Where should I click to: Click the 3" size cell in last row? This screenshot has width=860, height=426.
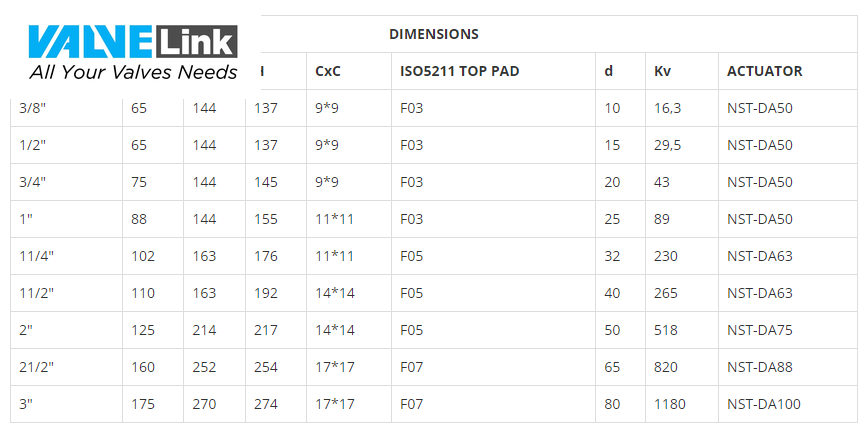click(x=27, y=404)
